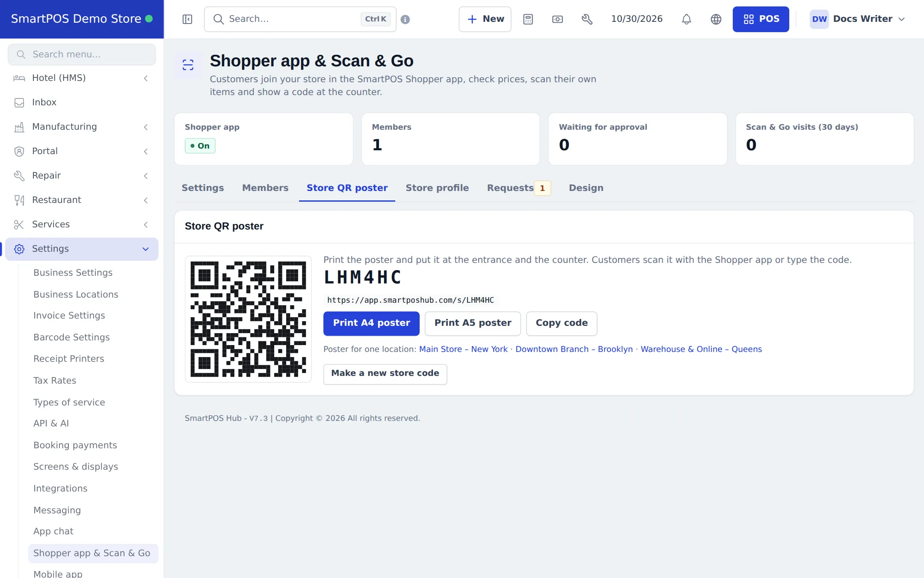Open Main Store – New York poster link

tap(463, 349)
